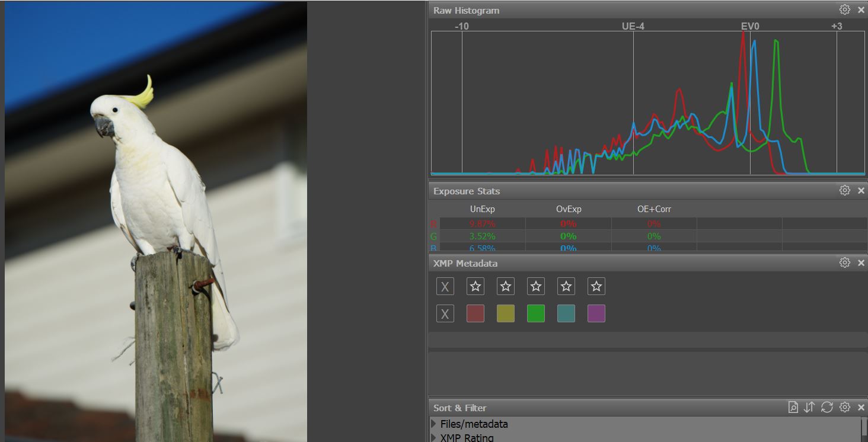
Task: Set rating to five stars
Action: click(596, 287)
